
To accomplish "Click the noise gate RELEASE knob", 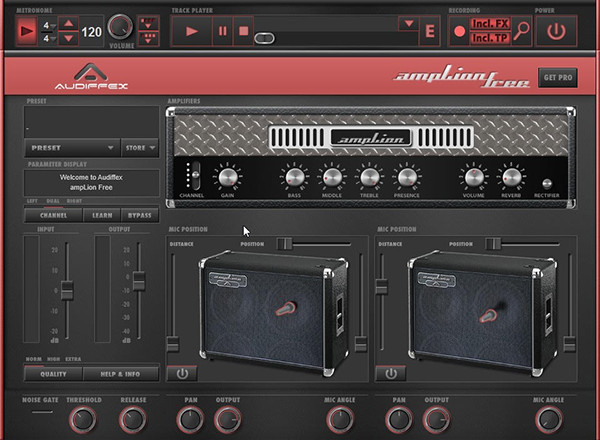I will pyautogui.click(x=132, y=419).
